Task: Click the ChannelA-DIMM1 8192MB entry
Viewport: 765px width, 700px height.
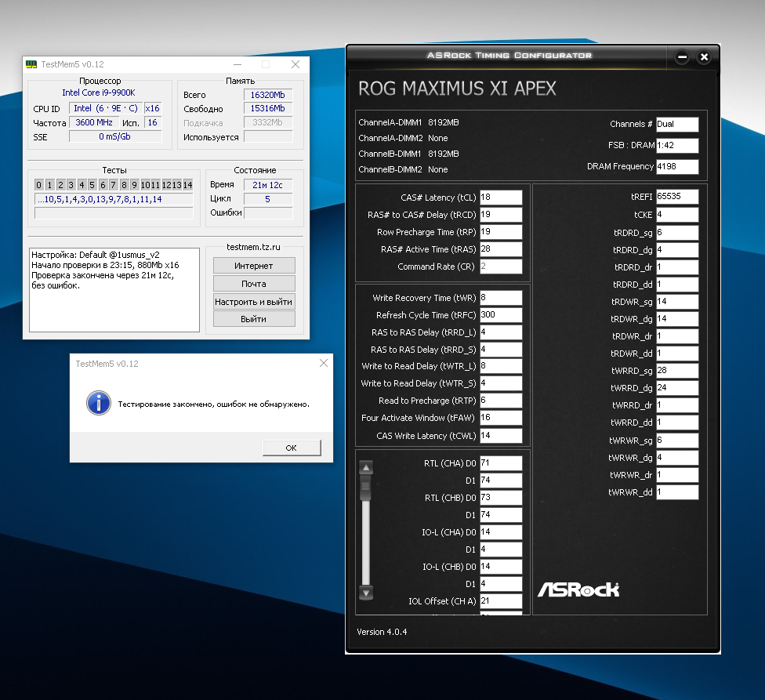Action: pyautogui.click(x=408, y=122)
